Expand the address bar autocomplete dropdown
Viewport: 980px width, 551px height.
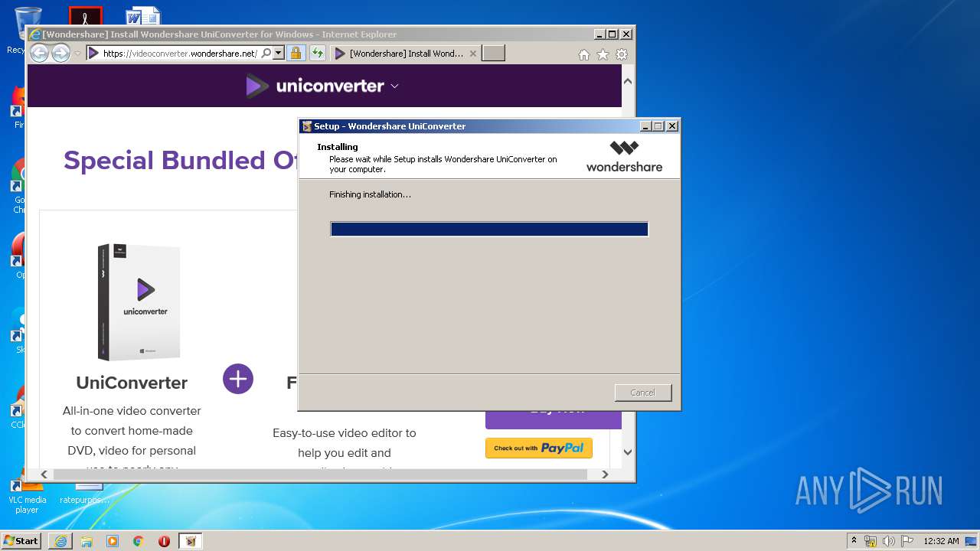tap(279, 54)
